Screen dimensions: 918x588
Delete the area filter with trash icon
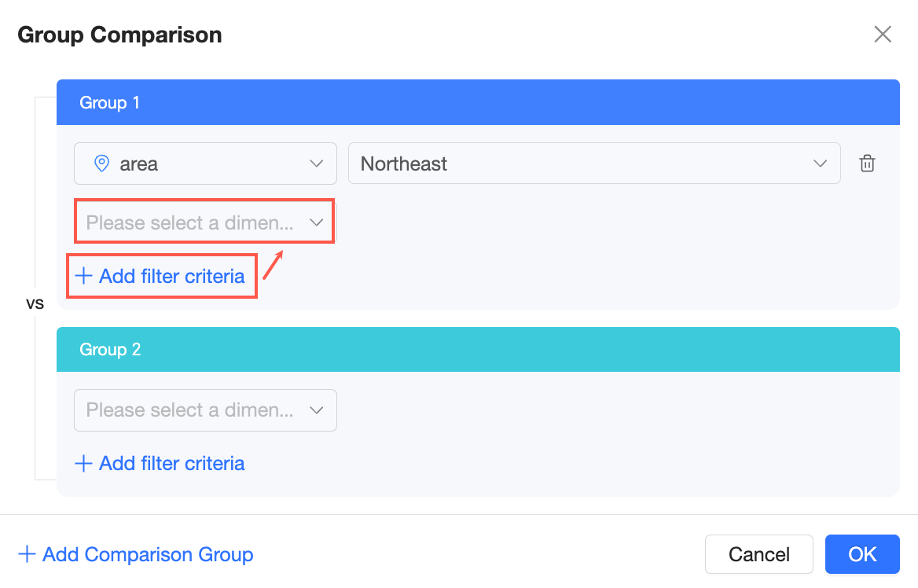pyautogui.click(x=867, y=164)
